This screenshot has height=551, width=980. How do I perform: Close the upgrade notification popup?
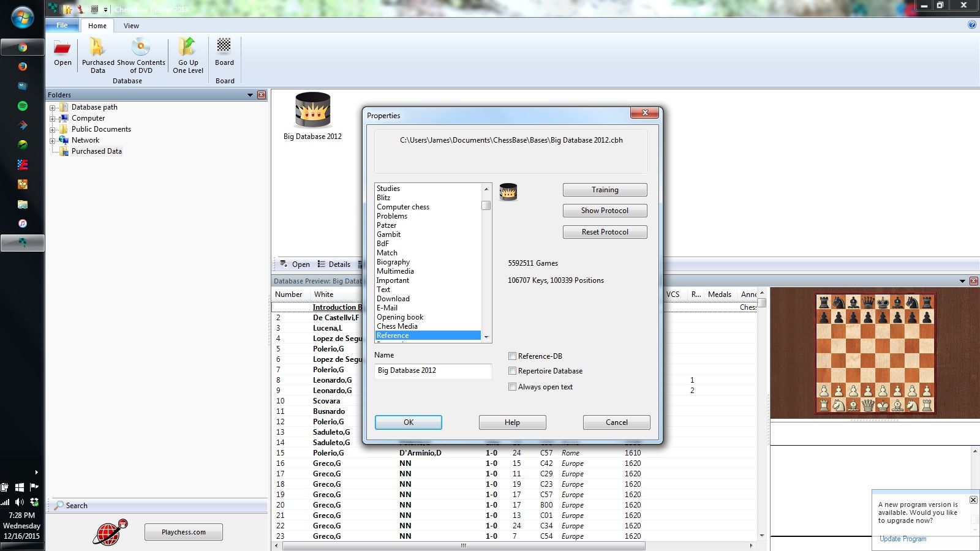[973, 500]
